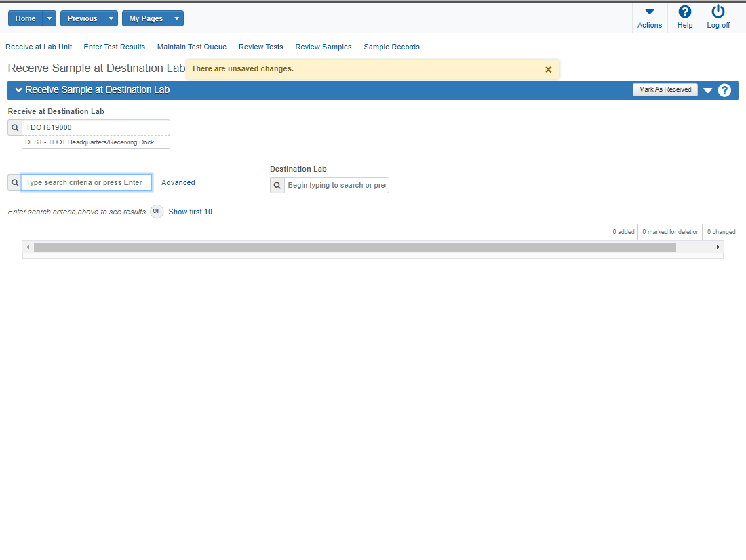Viewport: 746px width, 560px height.
Task: Focus the search criteria text box
Action: [87, 182]
